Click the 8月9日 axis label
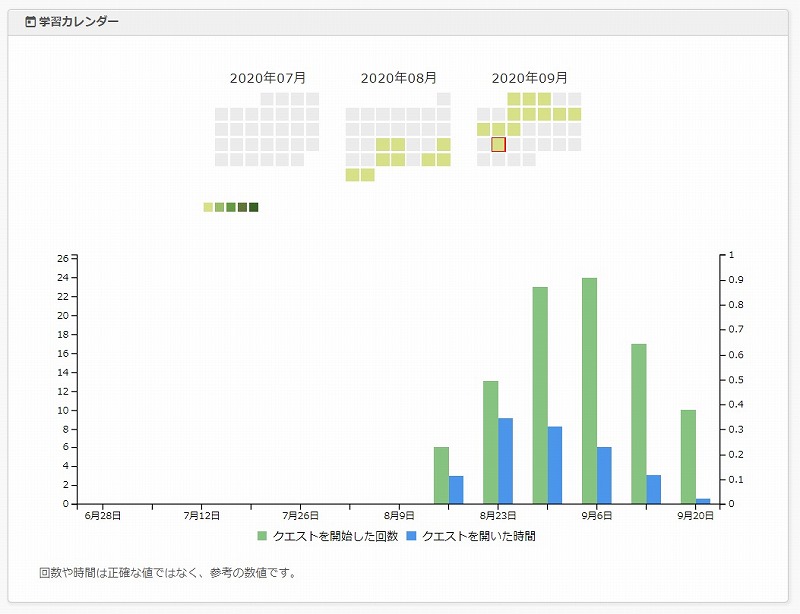This screenshot has height=614, width=800. (x=399, y=516)
